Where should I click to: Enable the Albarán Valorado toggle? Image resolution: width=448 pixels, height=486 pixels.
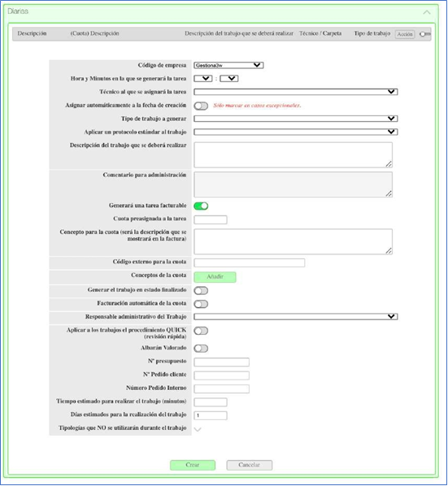tap(201, 349)
